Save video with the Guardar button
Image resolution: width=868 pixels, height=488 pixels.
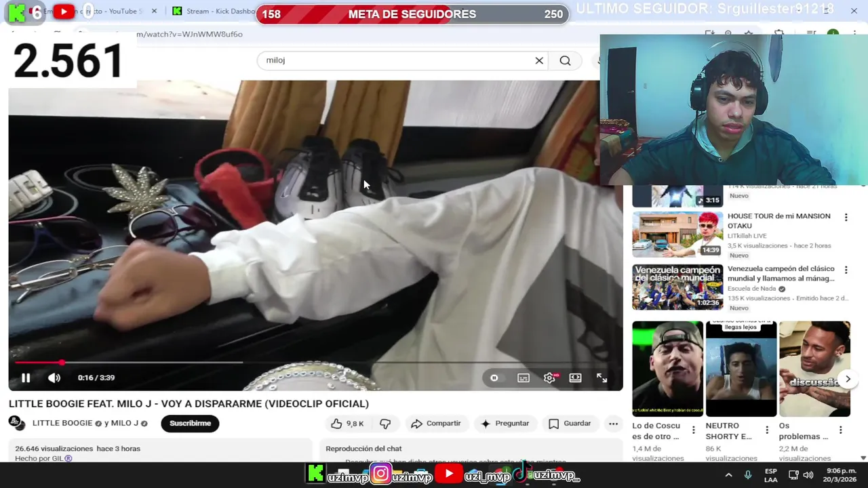pos(570,424)
